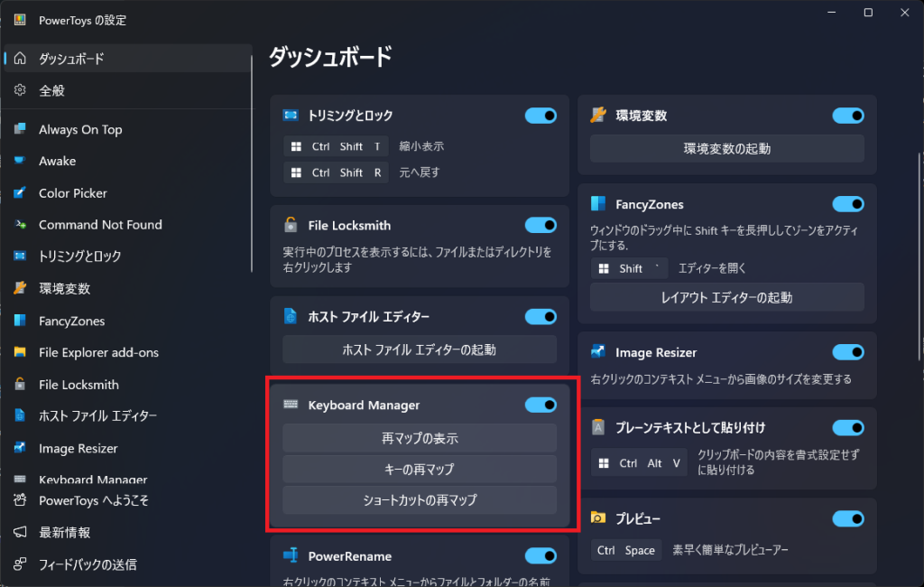
Task: Click the PowerToys app icon in title bar
Action: tap(20, 20)
